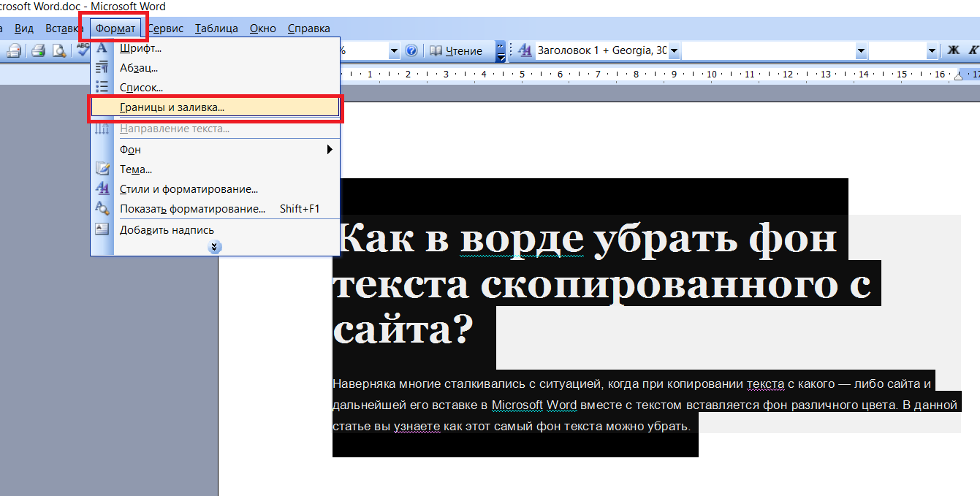Toggle italic К formatting
Image resolution: width=980 pixels, height=496 pixels.
coord(973,50)
